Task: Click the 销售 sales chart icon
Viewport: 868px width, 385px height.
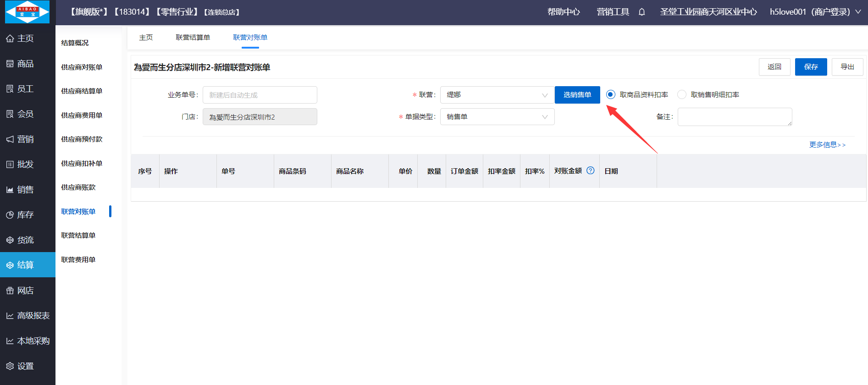Action: tap(10, 190)
